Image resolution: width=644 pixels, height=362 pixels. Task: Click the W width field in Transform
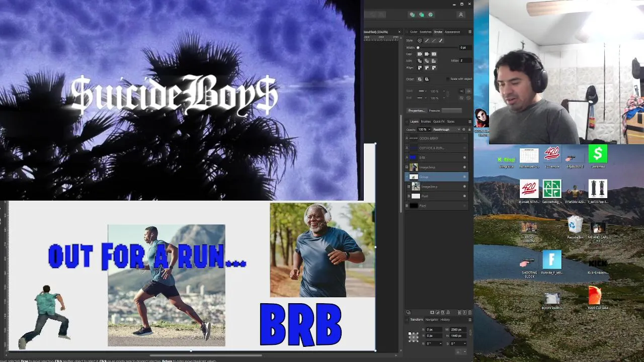pyautogui.click(x=458, y=330)
